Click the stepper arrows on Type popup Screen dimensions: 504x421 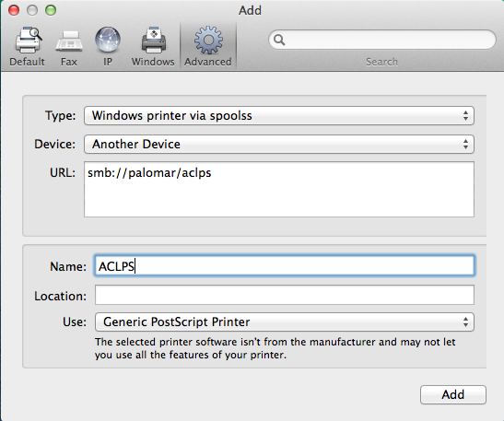465,116
